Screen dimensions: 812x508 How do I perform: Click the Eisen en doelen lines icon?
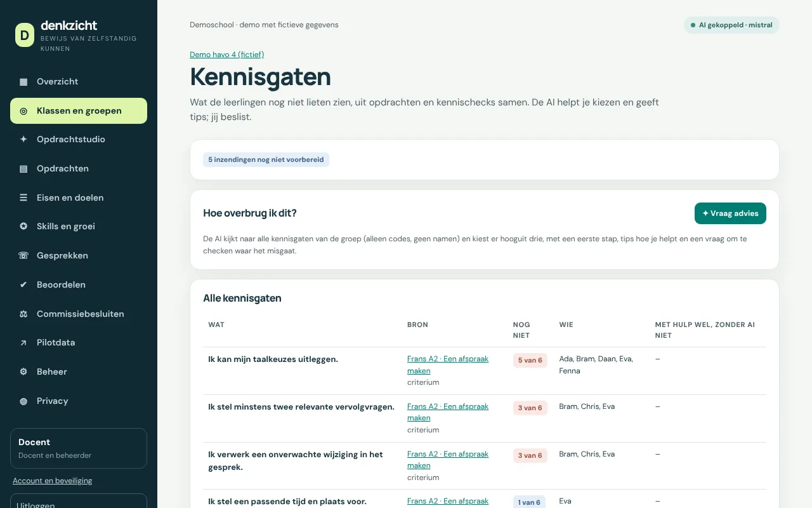(x=23, y=198)
